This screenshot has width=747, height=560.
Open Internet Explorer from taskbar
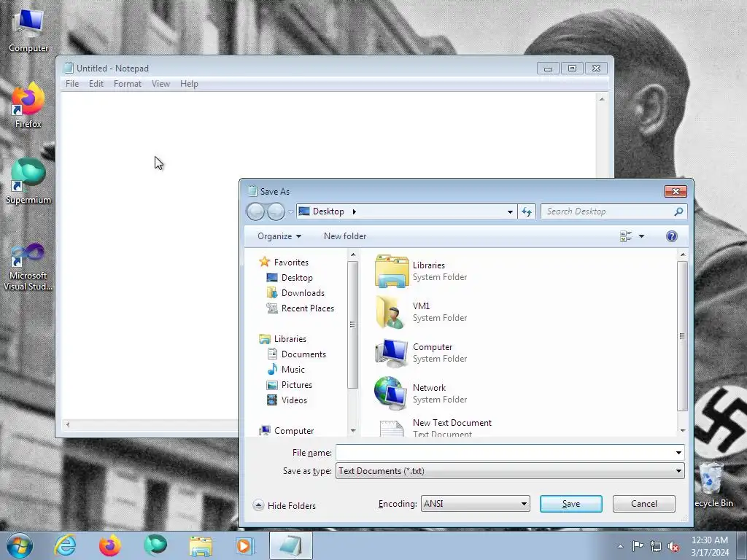65,545
